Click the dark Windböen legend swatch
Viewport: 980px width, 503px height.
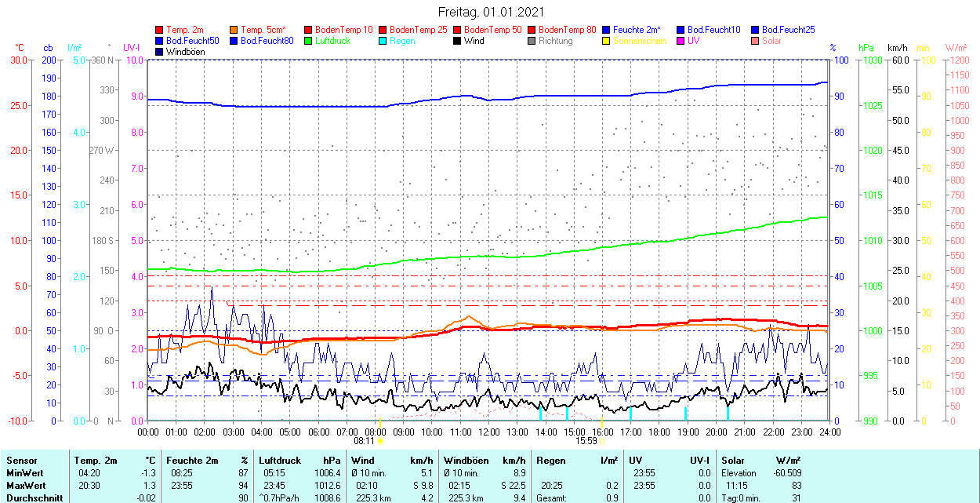point(160,52)
